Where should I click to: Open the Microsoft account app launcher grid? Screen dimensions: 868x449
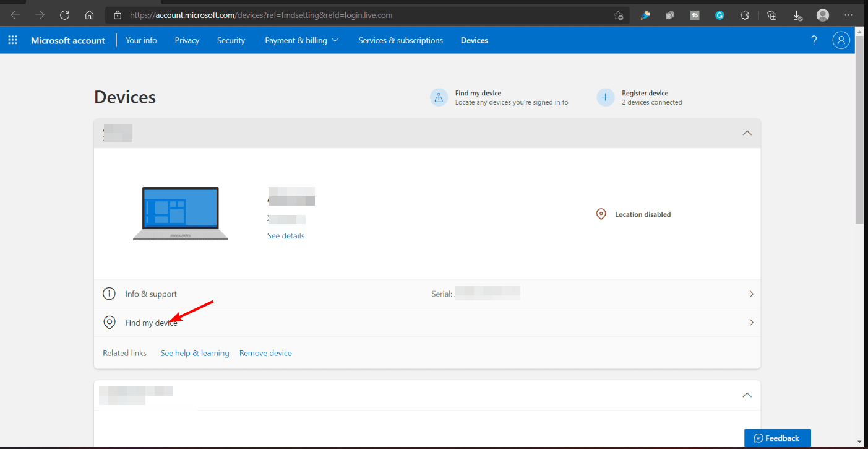(x=12, y=40)
